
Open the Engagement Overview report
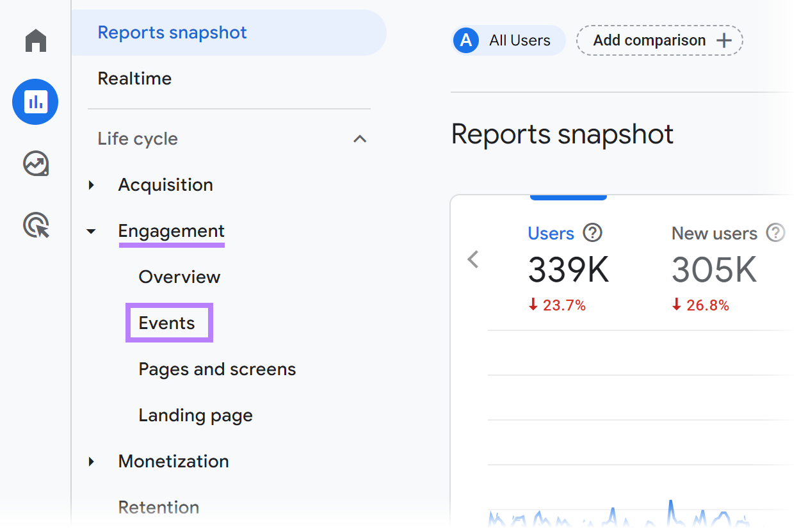click(x=179, y=277)
